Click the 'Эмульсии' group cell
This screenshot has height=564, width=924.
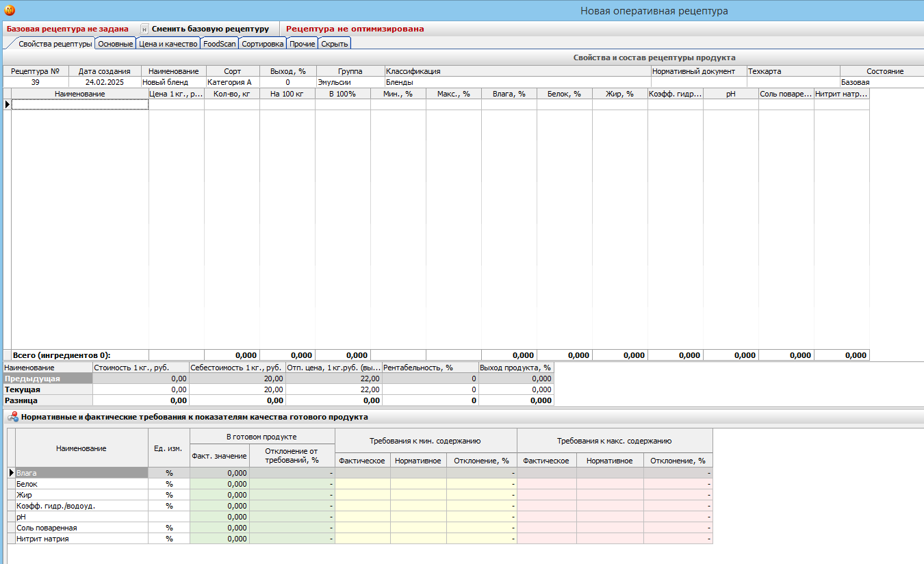tap(349, 82)
